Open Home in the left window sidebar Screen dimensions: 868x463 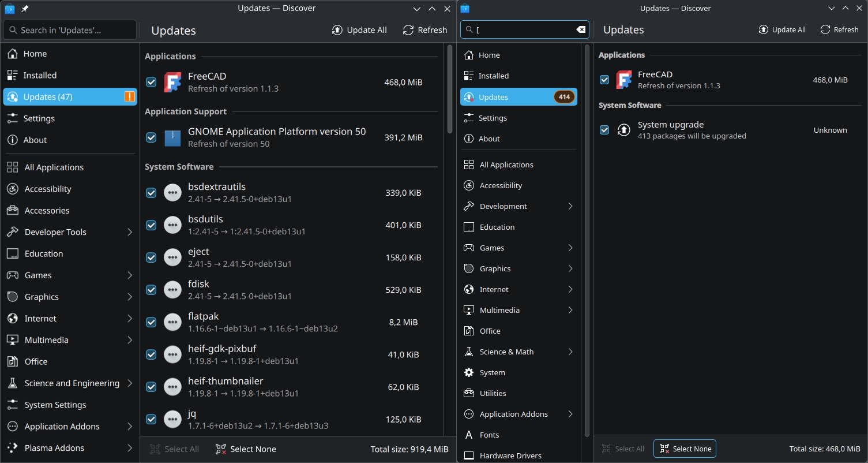click(x=70, y=54)
